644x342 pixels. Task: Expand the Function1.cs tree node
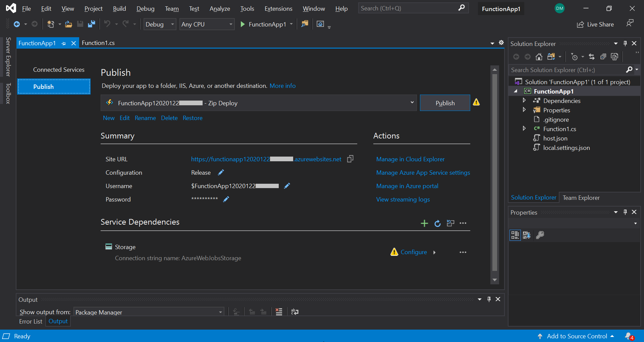(524, 128)
